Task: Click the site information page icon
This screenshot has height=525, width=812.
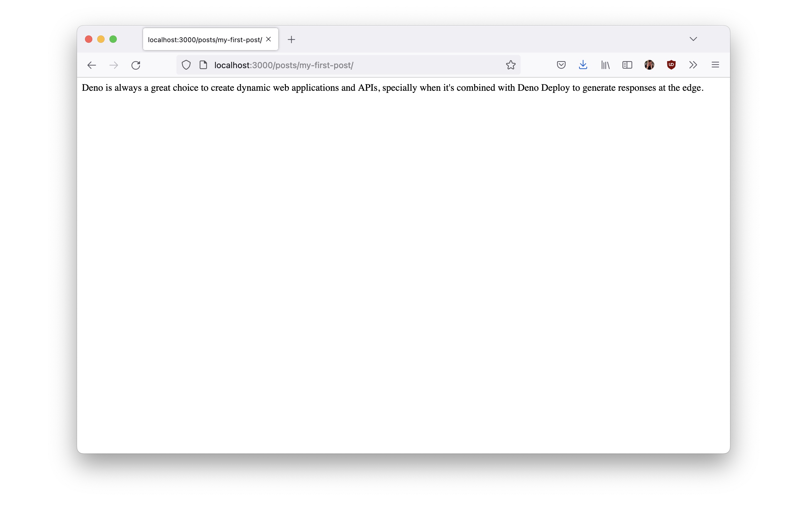Action: pyautogui.click(x=203, y=65)
